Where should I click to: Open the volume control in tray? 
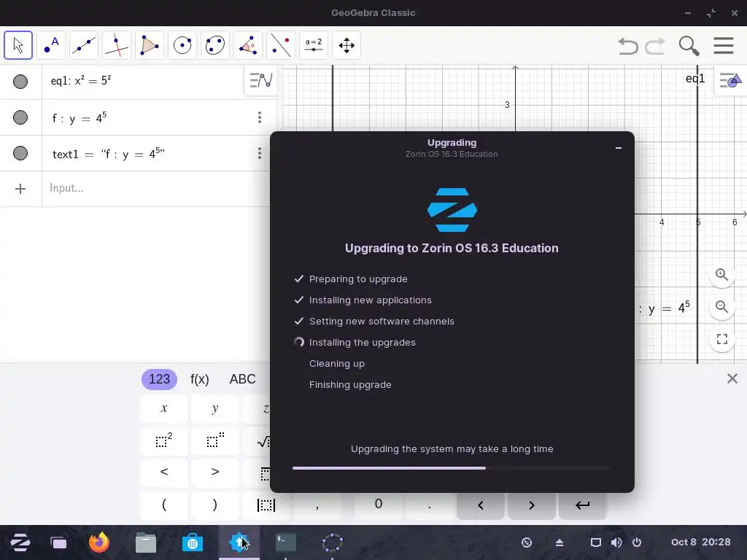616,542
